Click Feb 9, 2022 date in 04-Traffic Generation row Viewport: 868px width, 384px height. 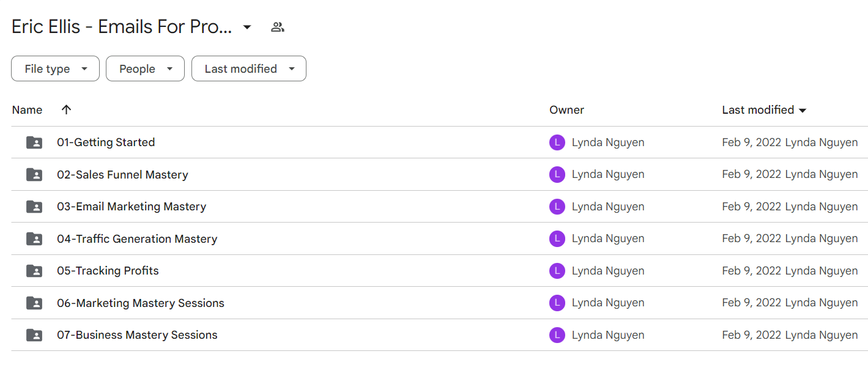tap(751, 238)
